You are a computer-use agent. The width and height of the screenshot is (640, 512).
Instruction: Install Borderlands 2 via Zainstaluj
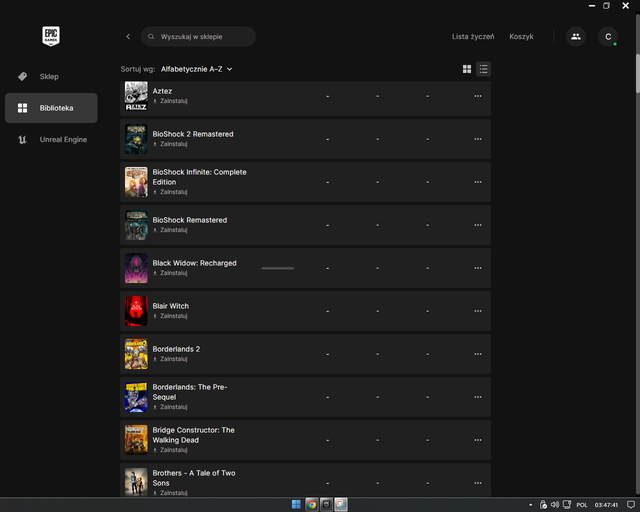pos(170,359)
